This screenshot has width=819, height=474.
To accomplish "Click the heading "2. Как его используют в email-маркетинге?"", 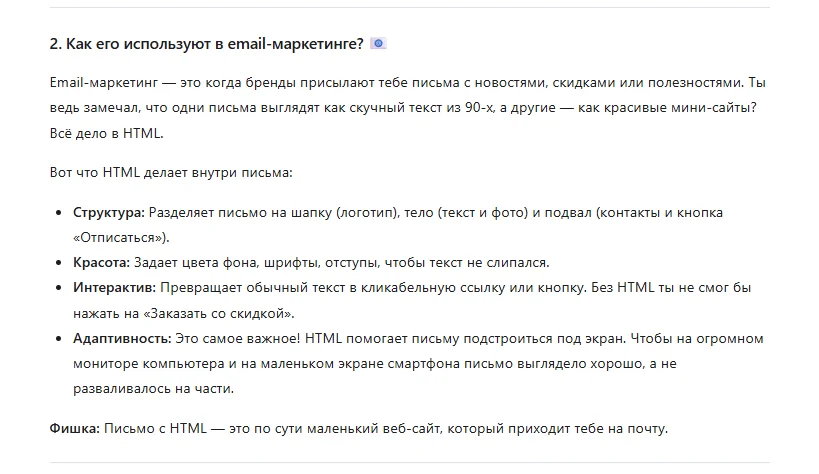I will click(206, 44).
